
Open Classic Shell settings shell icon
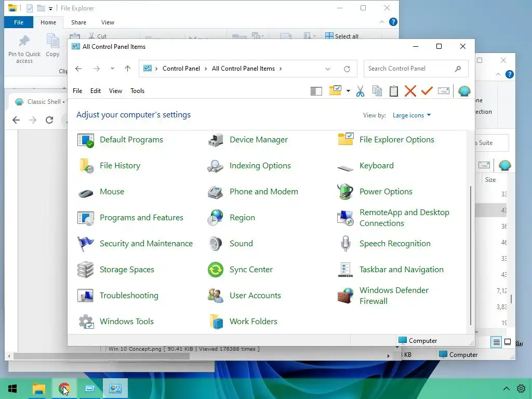click(x=464, y=91)
